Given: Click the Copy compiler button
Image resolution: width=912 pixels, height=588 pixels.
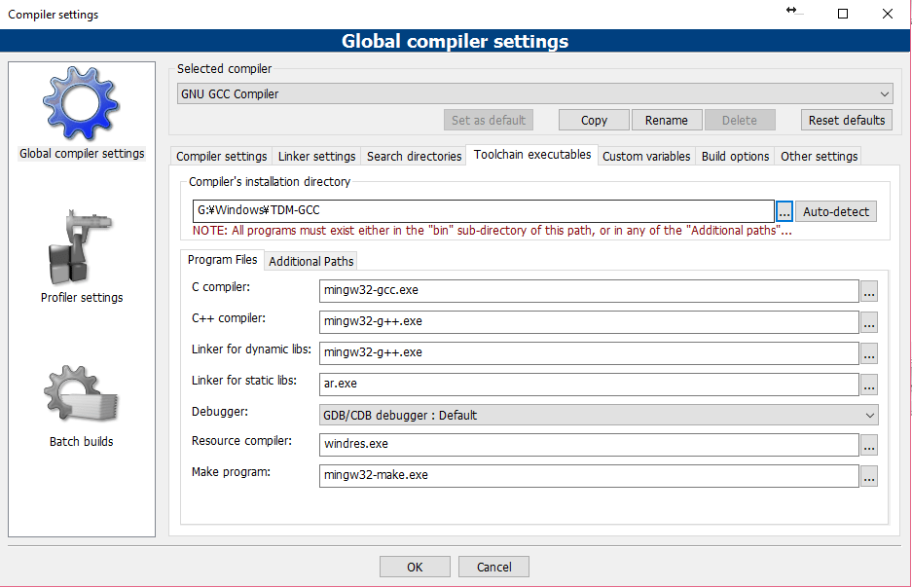Looking at the screenshot, I should [x=594, y=121].
